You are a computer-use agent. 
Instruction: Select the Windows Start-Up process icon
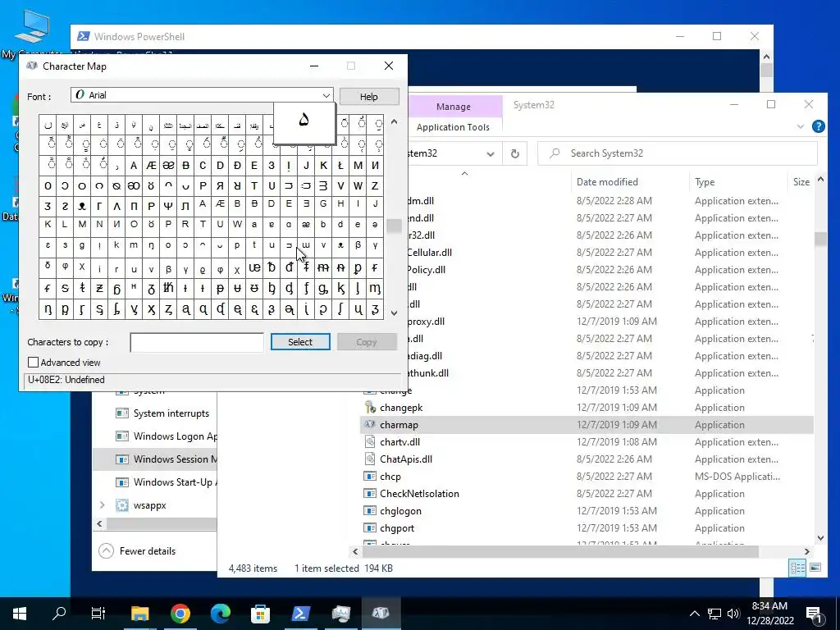[122, 482]
